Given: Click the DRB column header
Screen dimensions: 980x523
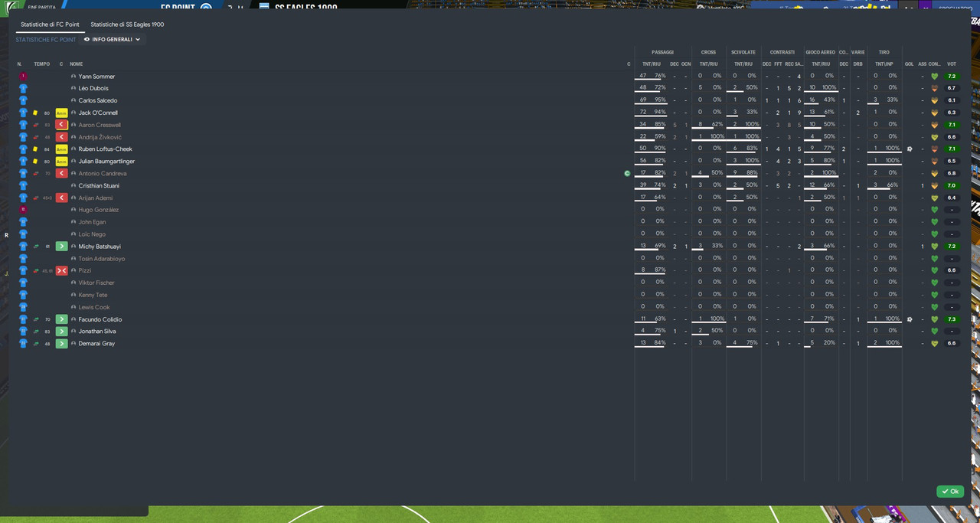Looking at the screenshot, I should 857,64.
